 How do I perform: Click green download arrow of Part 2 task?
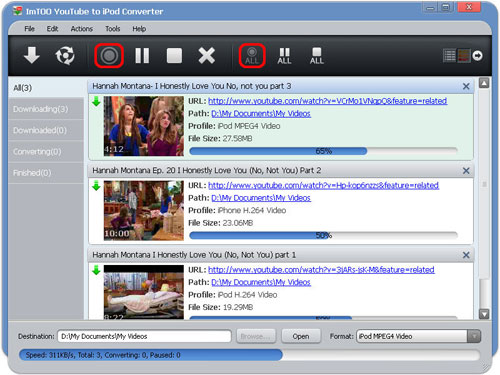(96, 186)
